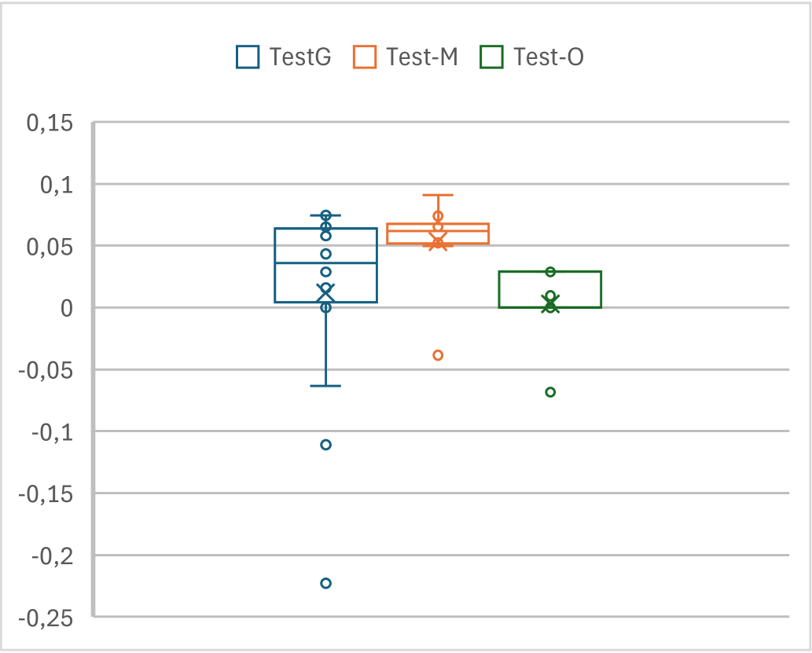
Task: Click the median line inside TestG box
Action: pos(354,263)
